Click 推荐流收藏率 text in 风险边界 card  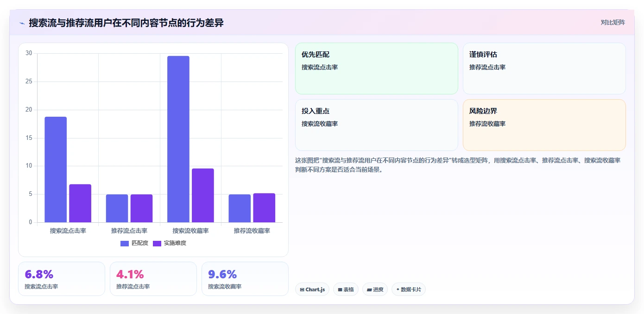(487, 124)
